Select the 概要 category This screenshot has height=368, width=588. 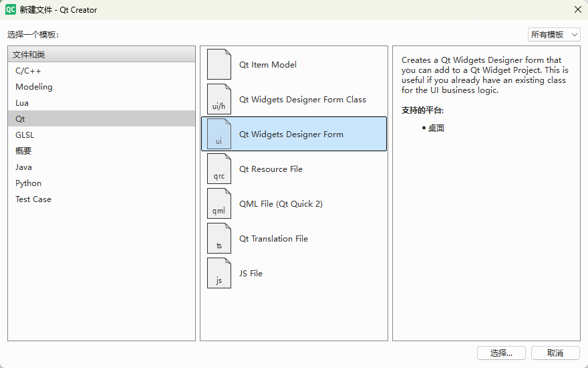click(102, 151)
